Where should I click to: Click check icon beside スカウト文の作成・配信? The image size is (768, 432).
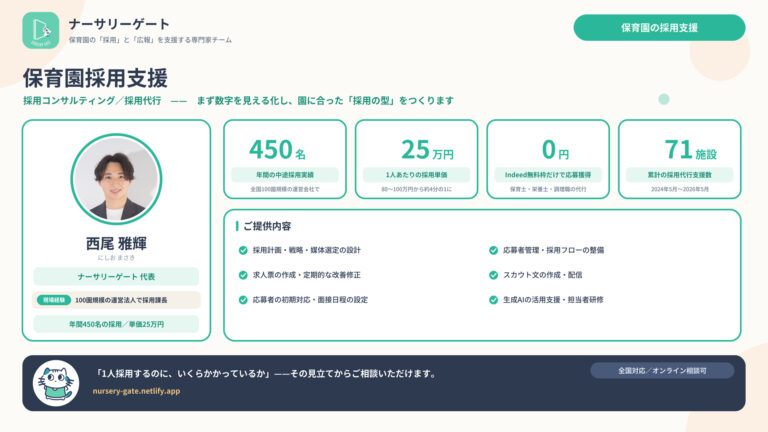click(493, 275)
